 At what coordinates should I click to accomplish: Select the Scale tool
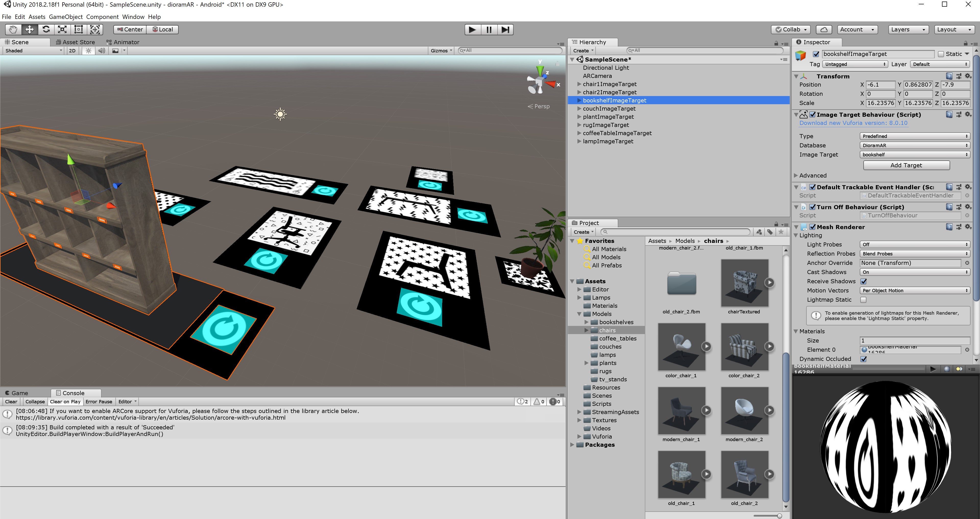(62, 29)
